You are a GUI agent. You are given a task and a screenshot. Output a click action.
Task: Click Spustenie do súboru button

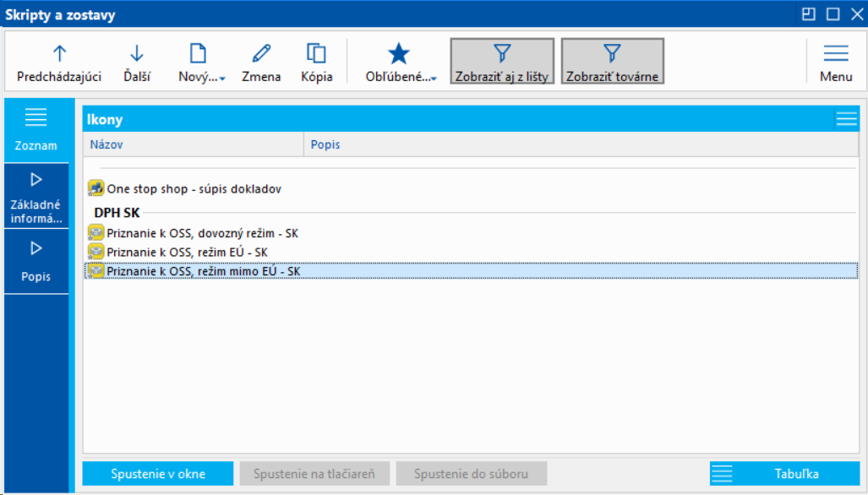click(471, 474)
